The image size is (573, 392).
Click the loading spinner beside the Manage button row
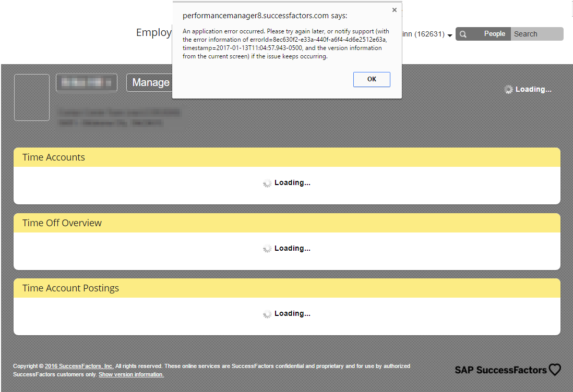point(508,90)
